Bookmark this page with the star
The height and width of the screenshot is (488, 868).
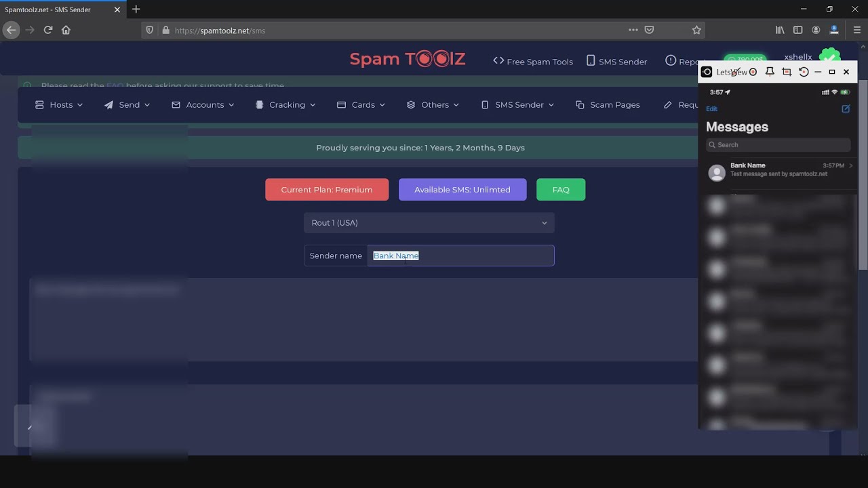(696, 30)
